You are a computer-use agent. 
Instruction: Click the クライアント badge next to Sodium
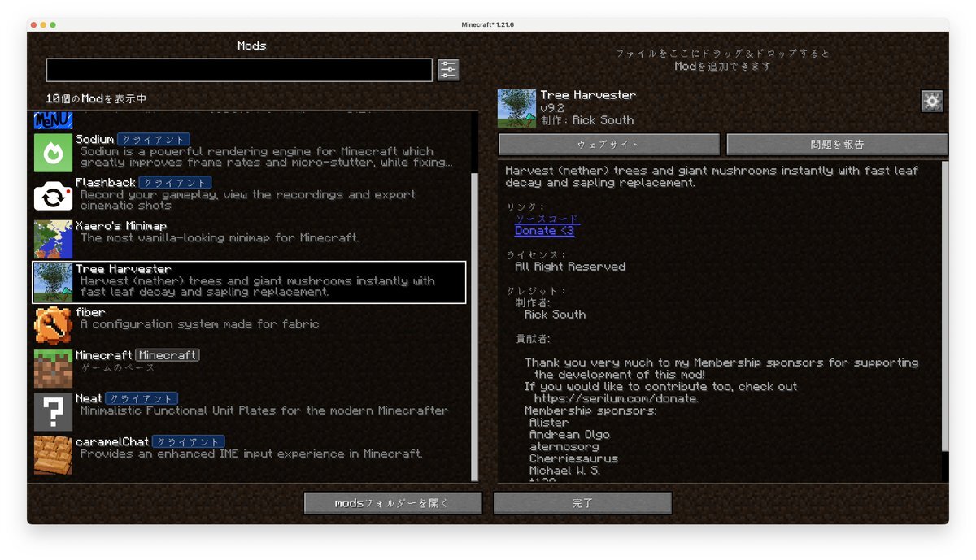[x=154, y=140]
